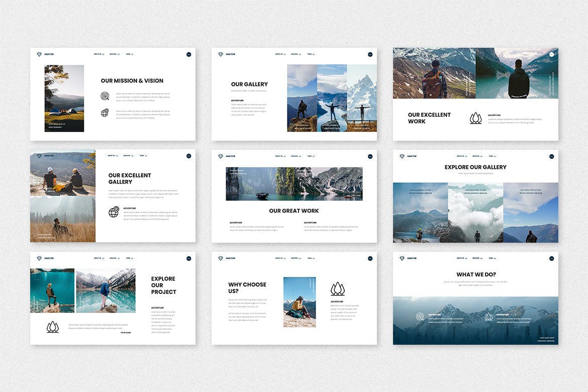Select the pine trees icon on Excellent Work slide
588x392 pixels.
(x=475, y=118)
